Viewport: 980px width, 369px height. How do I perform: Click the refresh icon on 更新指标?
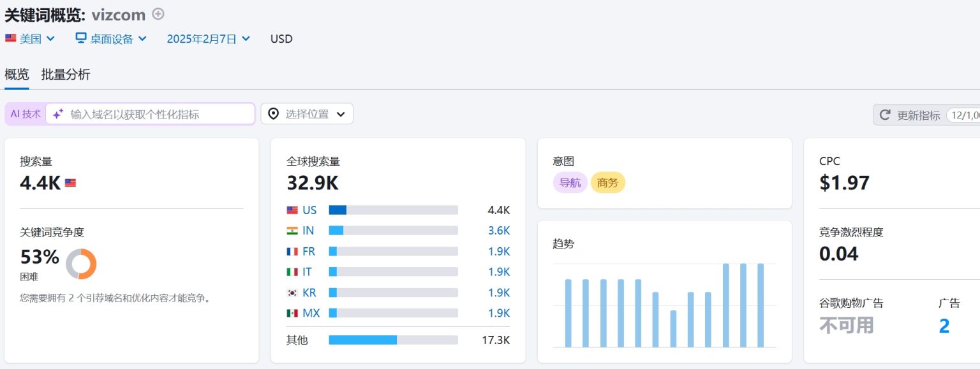tap(885, 115)
